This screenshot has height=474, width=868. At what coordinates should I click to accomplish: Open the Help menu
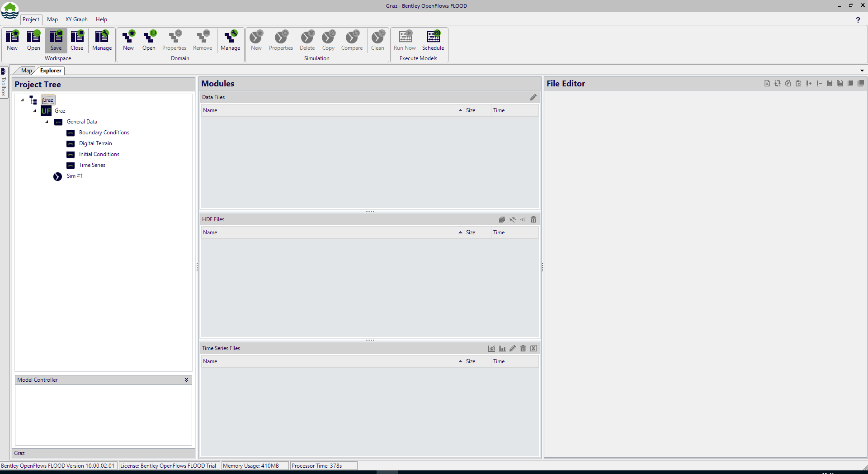tap(101, 19)
